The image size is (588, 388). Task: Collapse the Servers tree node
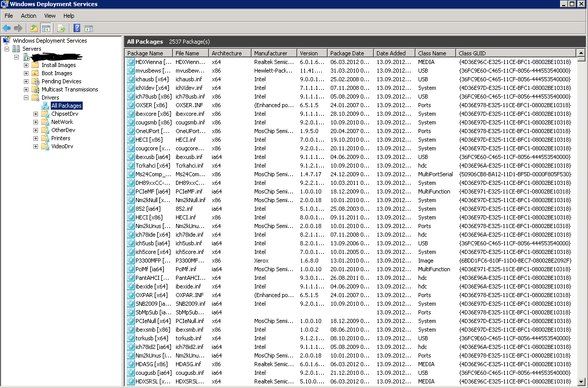(x=7, y=49)
